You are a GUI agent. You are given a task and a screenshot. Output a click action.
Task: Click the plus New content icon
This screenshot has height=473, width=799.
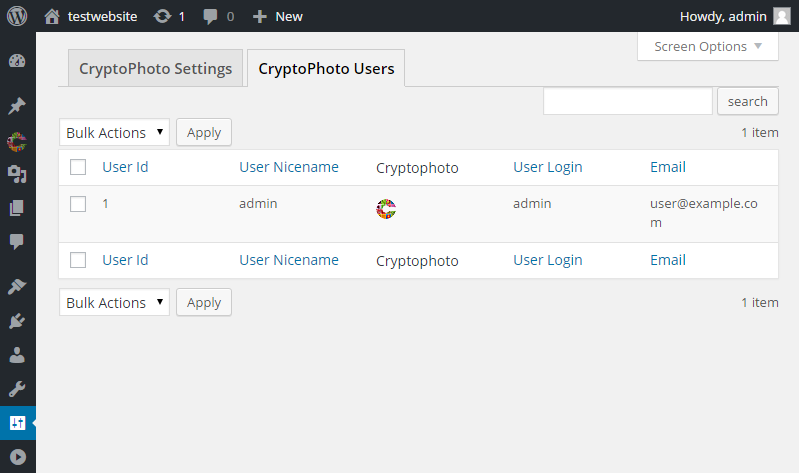259,16
